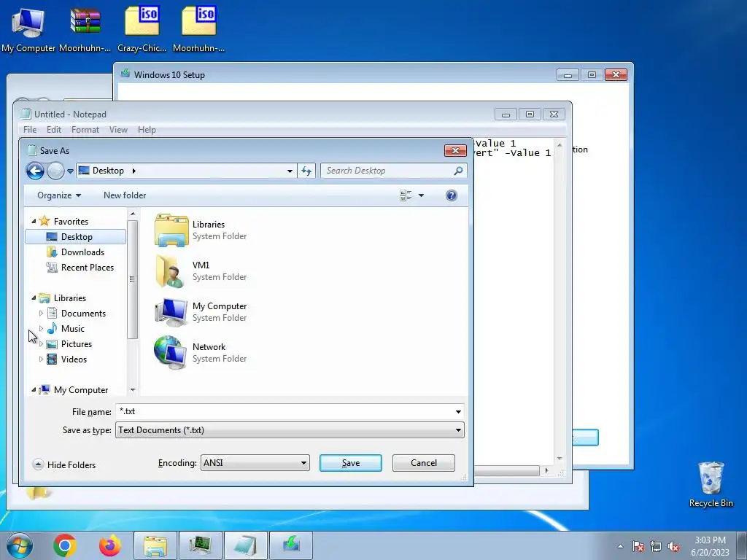Click the Forward arrow in Save As dialog
Image resolution: width=747 pixels, height=560 pixels.
55,171
